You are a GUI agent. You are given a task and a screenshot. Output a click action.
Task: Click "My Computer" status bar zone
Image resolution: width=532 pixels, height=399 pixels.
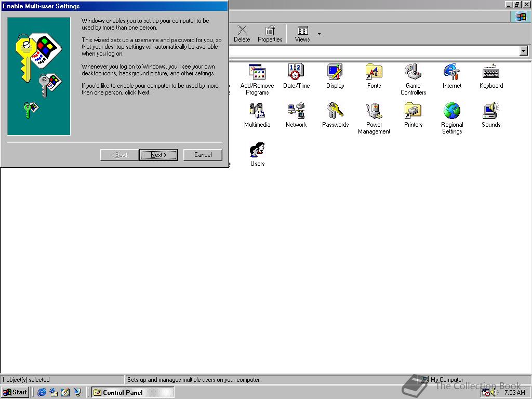tap(446, 380)
